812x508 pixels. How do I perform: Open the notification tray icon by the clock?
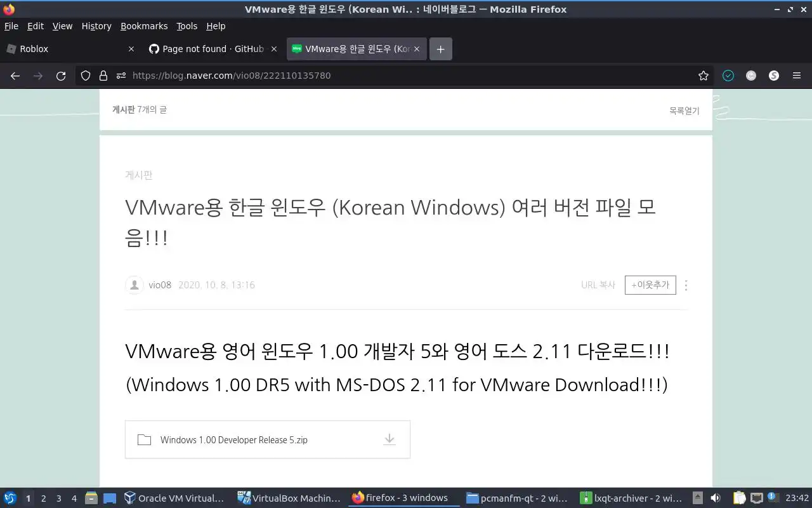tap(772, 497)
